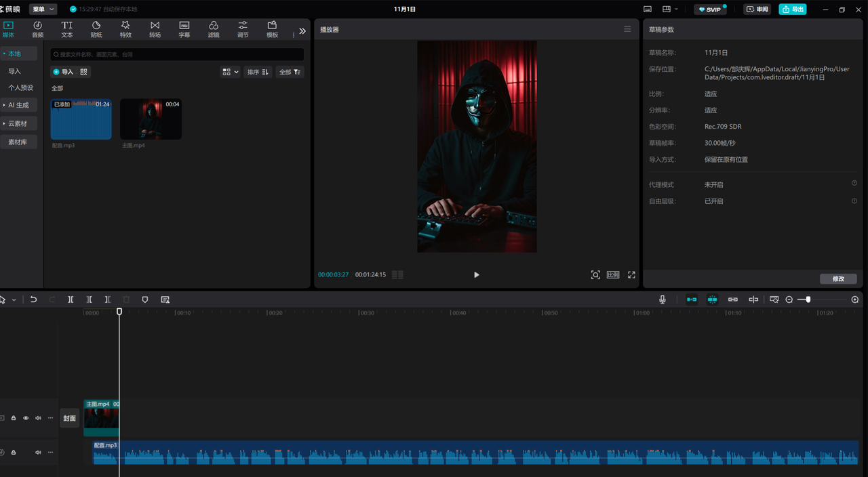Open the view layout dropdown in media panel
Image resolution: width=868 pixels, height=477 pixels.
231,72
